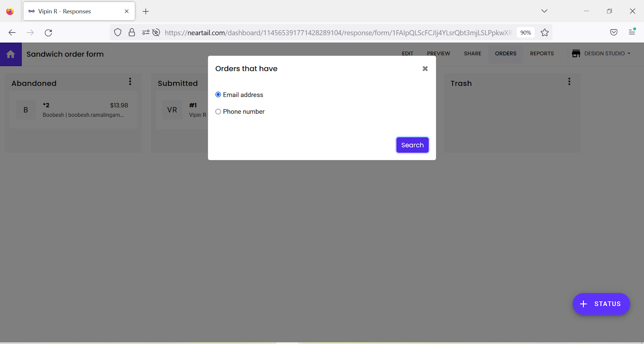Reload the current page
This screenshot has height=344, width=644.
[48, 33]
